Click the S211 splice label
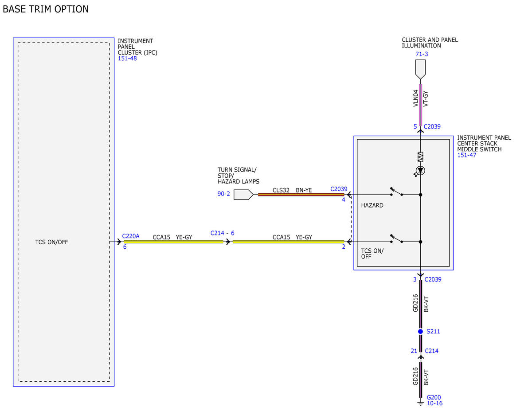Image resolution: width=532 pixels, height=411 pixels. [433, 332]
